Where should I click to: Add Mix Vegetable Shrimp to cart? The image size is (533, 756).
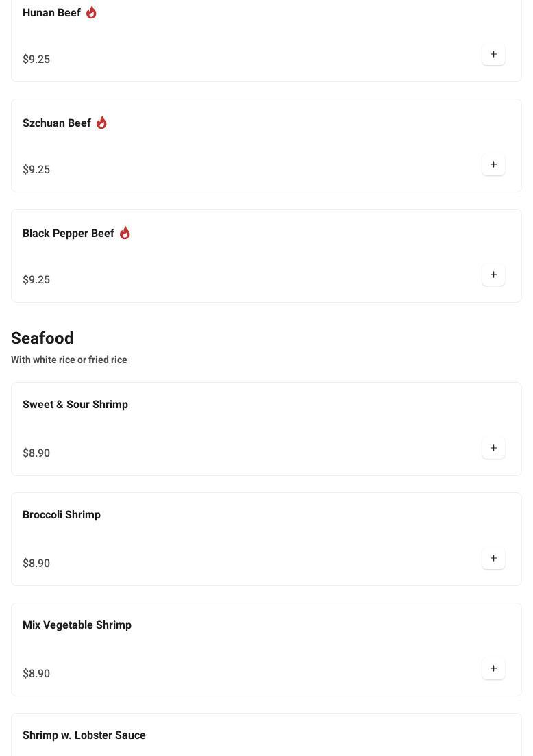coord(493,669)
